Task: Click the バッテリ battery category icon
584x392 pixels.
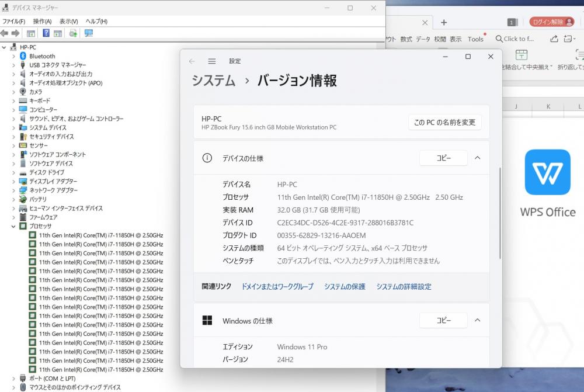Action: (23, 199)
